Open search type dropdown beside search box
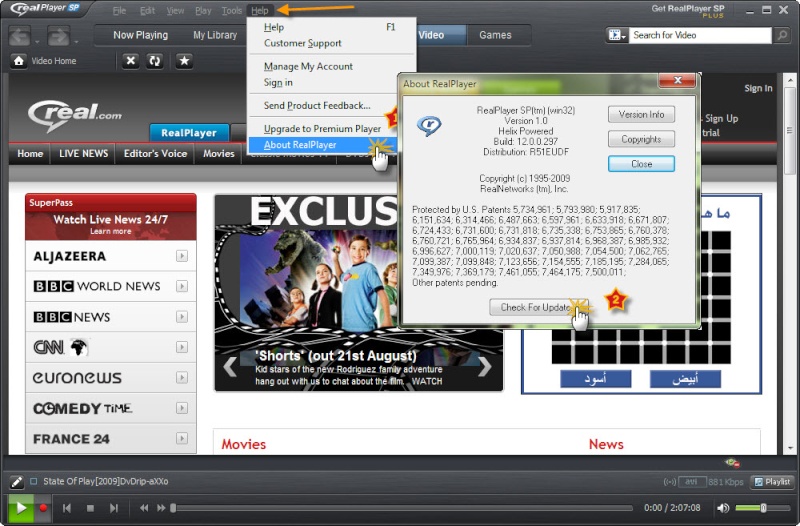 (617, 35)
